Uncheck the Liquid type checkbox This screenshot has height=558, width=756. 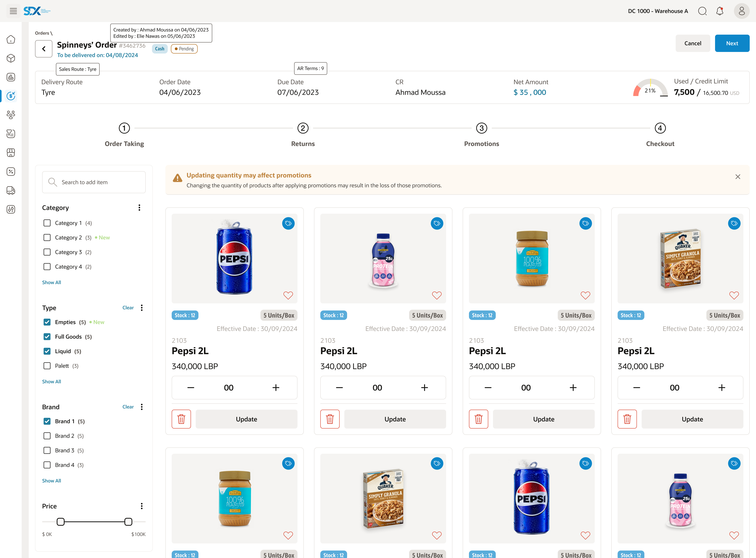(x=47, y=351)
